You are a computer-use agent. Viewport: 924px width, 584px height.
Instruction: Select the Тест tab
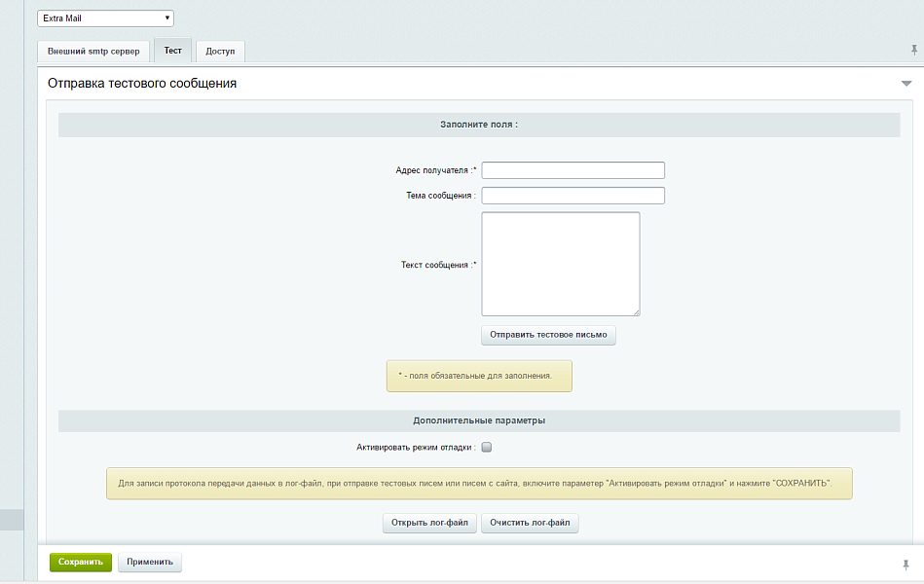tap(172, 50)
